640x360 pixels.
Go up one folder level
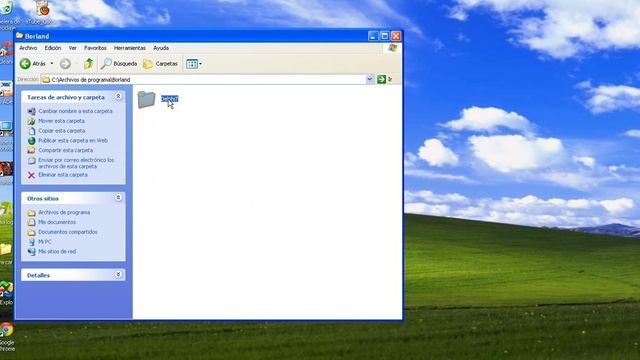click(x=89, y=64)
